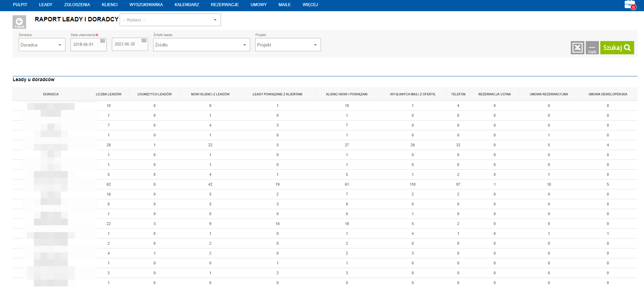Open calendar picker for start date 2018-06-01
The image size is (644, 300).
(x=103, y=41)
